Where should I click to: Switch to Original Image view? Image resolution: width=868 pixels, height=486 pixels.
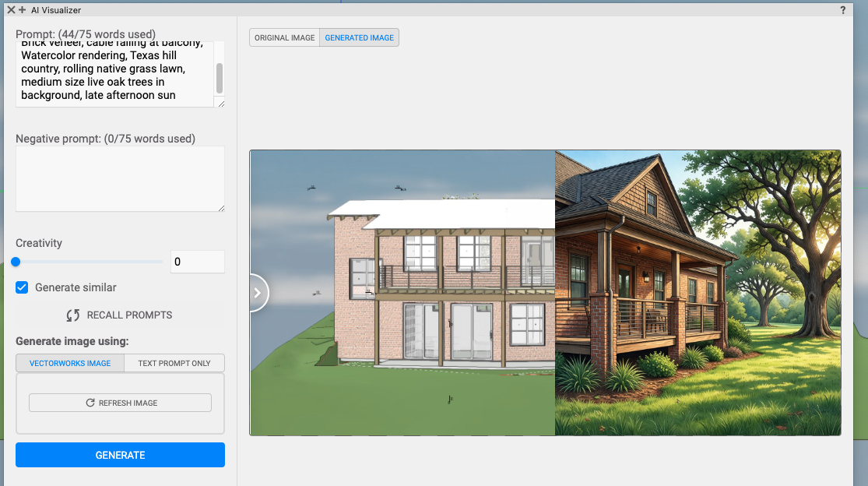[284, 38]
